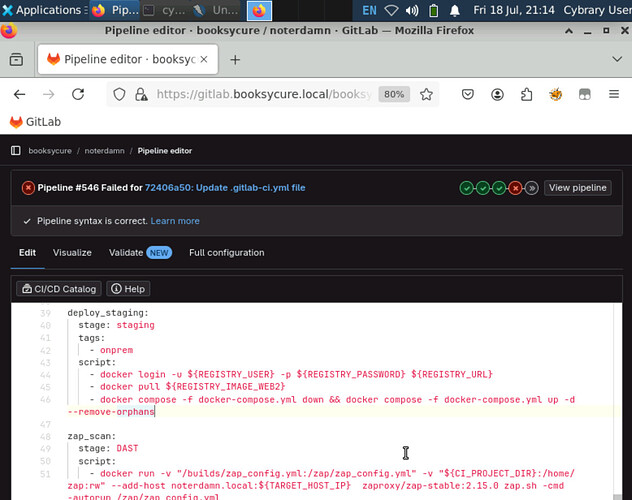The image size is (632, 500).
Task: Click the View pipeline button
Action: pos(578,188)
